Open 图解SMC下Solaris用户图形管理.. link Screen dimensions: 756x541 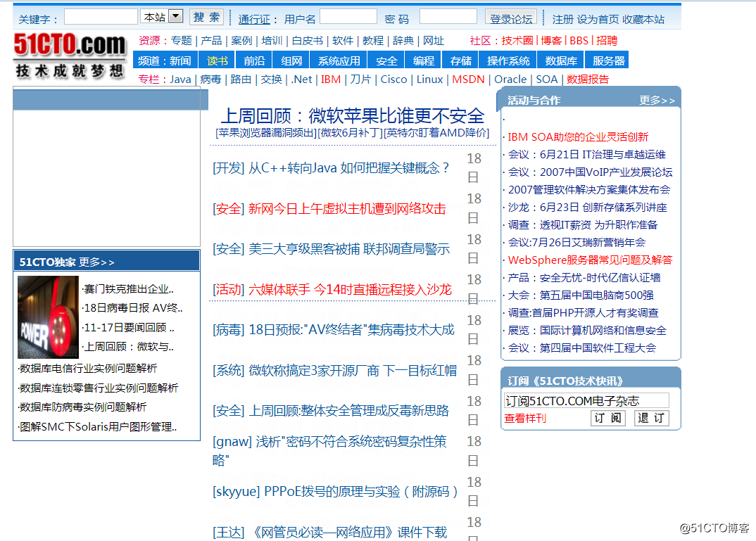(98, 427)
